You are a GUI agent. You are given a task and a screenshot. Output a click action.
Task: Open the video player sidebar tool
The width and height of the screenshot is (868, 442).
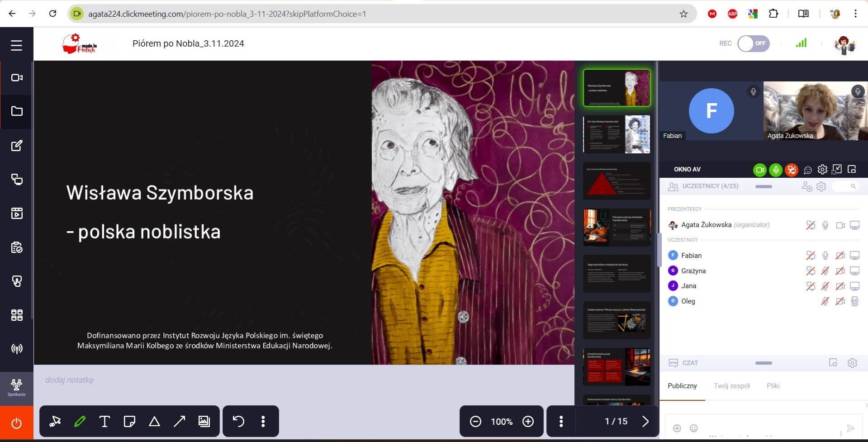point(17,213)
